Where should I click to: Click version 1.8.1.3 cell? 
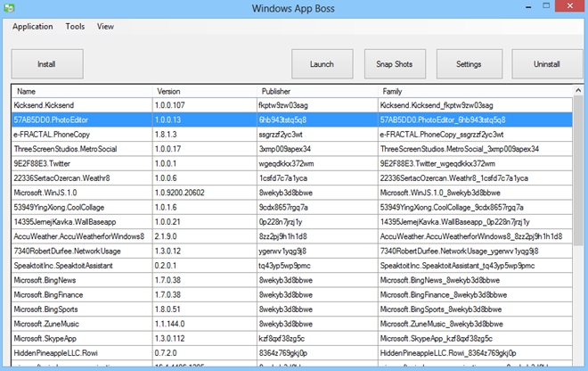205,135
